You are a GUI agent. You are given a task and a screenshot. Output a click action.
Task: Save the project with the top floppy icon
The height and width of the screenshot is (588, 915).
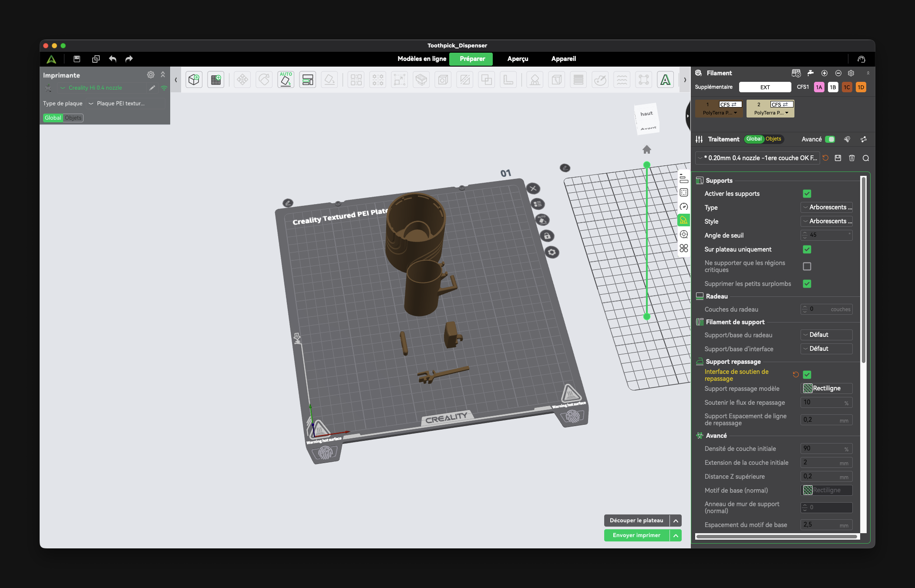pos(77,59)
